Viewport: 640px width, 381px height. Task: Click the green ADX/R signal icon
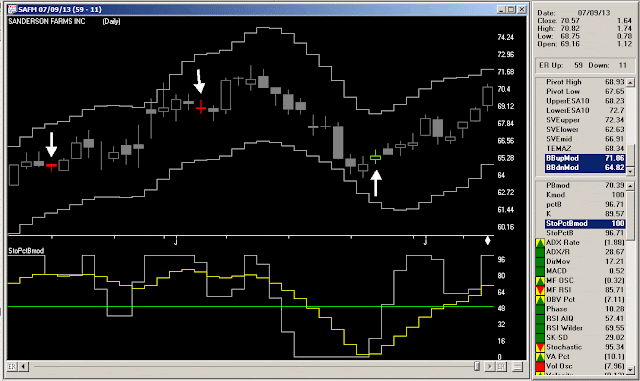[x=540, y=252]
